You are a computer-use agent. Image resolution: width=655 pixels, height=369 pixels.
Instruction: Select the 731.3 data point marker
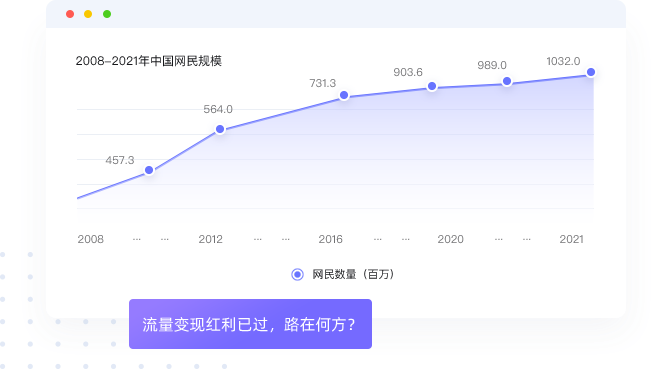point(344,95)
